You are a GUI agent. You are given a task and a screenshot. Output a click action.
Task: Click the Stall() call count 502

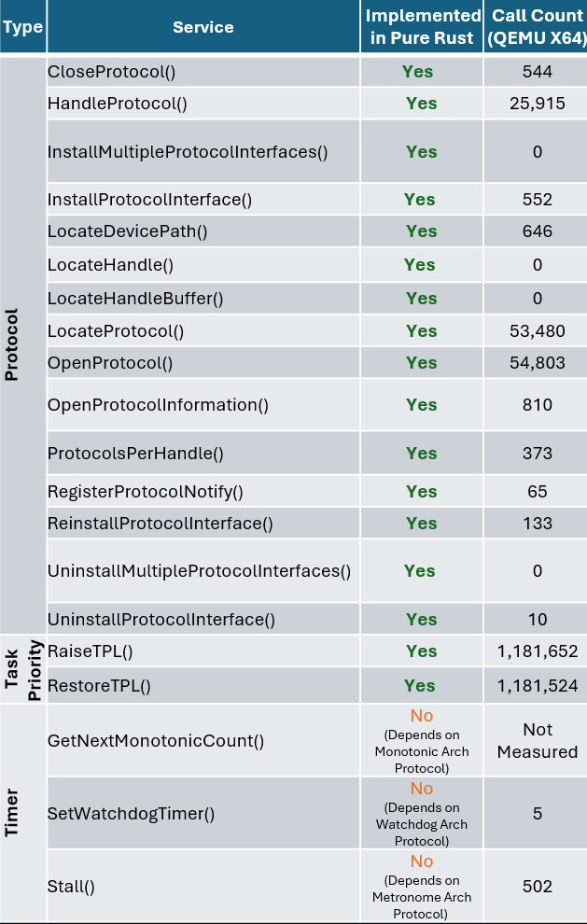tap(537, 887)
